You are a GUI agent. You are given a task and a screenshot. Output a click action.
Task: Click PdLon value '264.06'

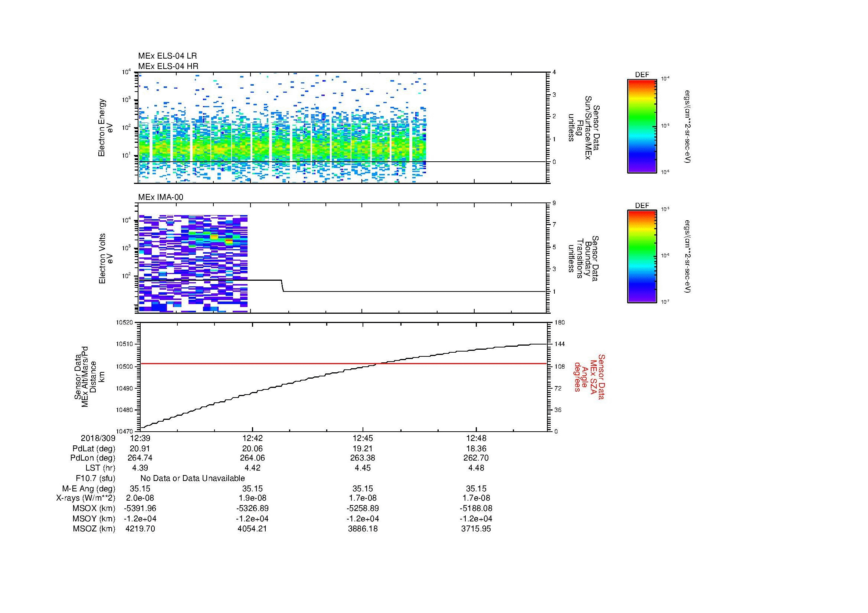[253, 458]
